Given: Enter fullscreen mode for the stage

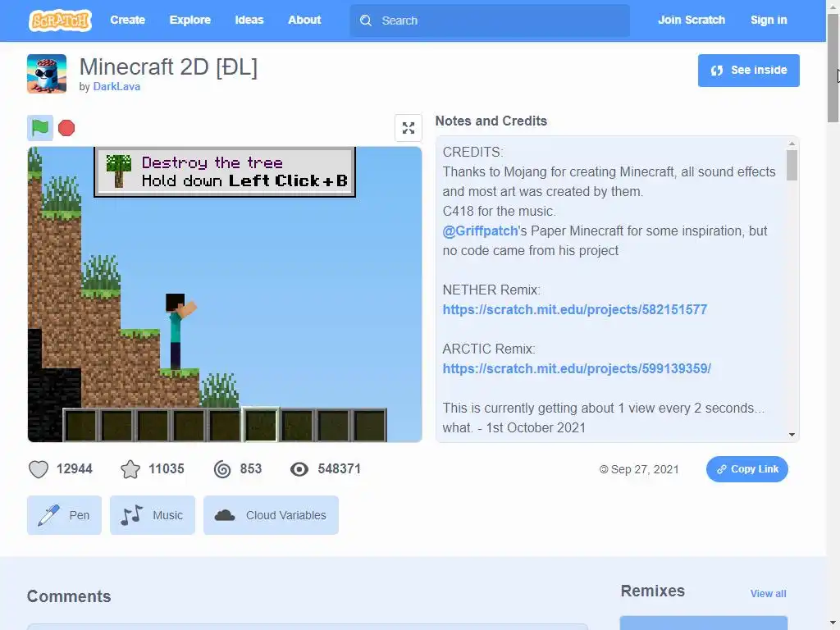Looking at the screenshot, I should click(409, 128).
